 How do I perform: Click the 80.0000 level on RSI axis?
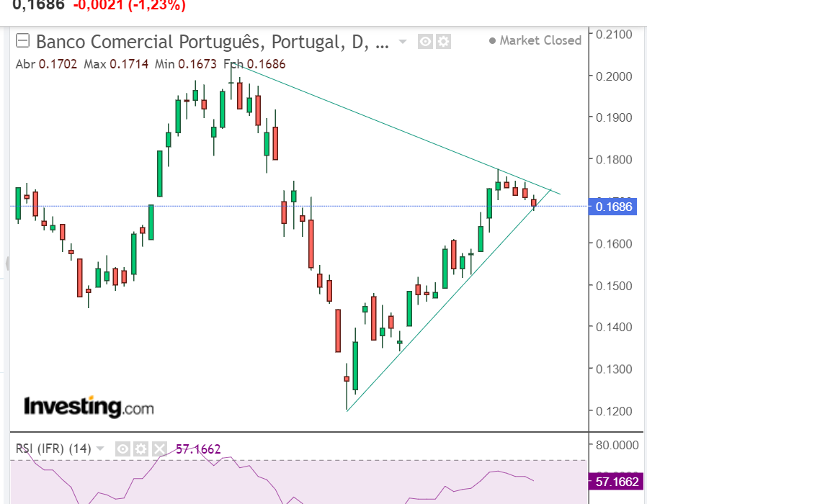617,445
